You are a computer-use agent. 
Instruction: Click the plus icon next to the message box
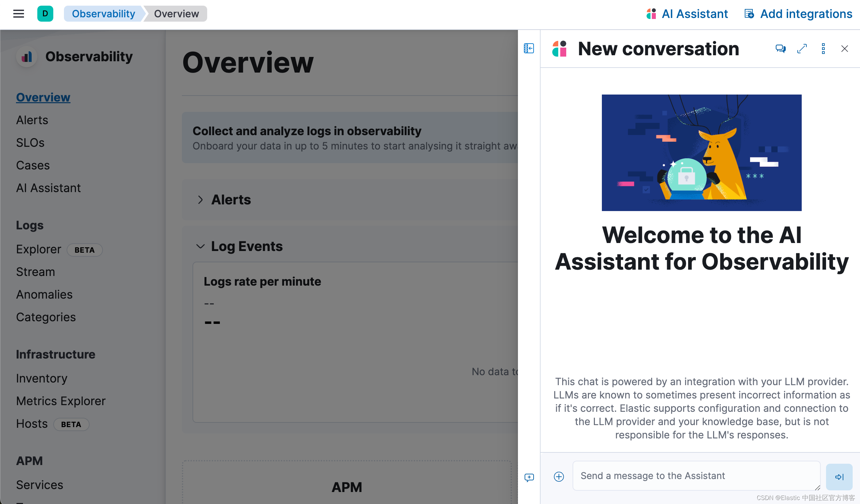point(559,476)
